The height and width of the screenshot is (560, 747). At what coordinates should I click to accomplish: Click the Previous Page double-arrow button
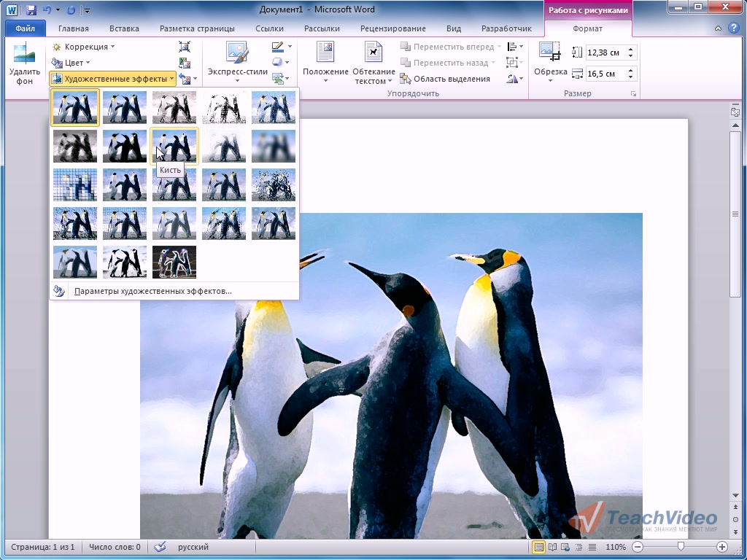tap(735, 507)
